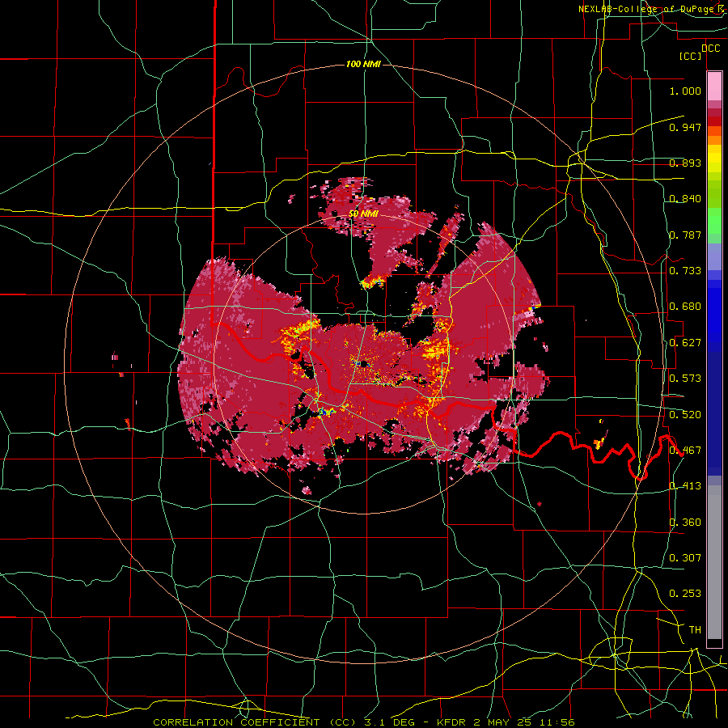Click the 0.893 scale value
The height and width of the screenshot is (728, 728).
pyautogui.click(x=685, y=163)
